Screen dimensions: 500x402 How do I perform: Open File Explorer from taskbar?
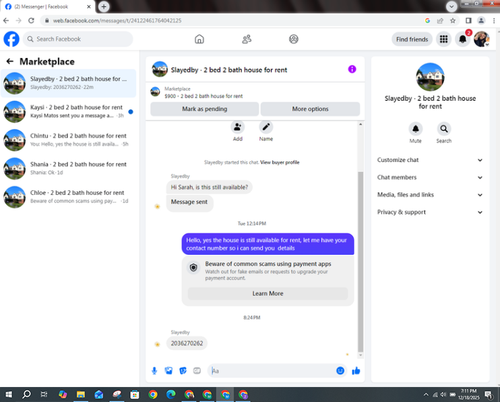point(81,395)
